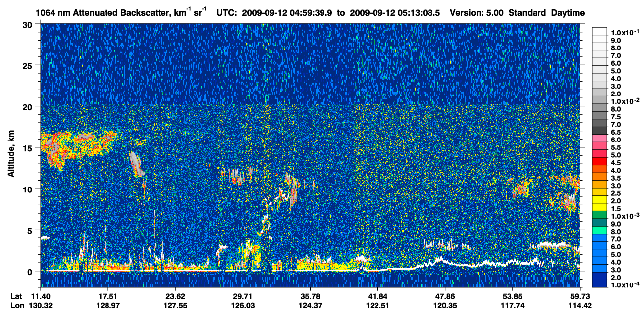644x330 pixels.
Task: Click the colorbar label '7.5'
Action: coord(616,117)
